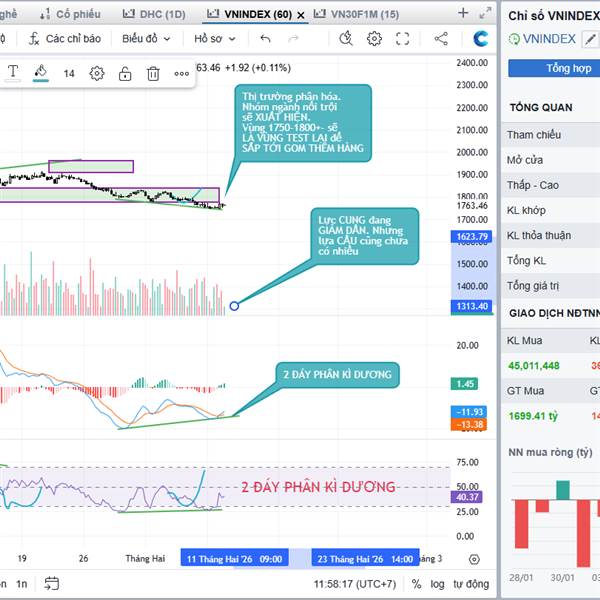Image resolution: width=600 pixels, height=600 pixels.
Task: Click the Mở cửa row
Action: pos(551,160)
